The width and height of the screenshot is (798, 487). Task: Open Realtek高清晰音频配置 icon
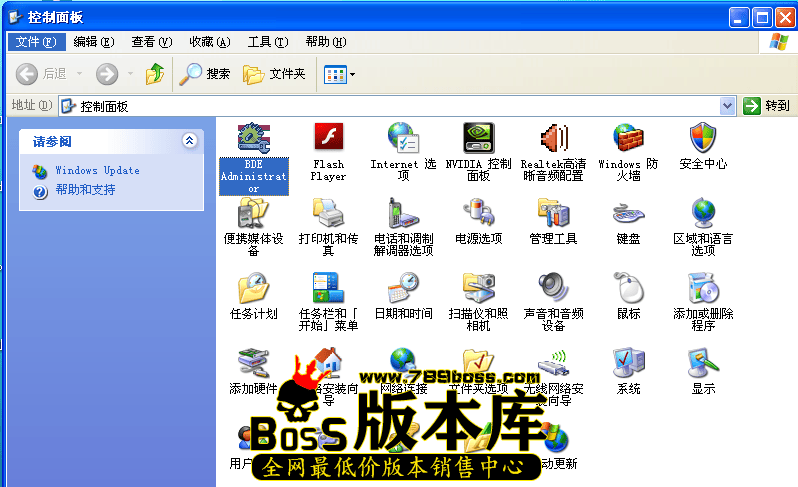click(x=553, y=138)
